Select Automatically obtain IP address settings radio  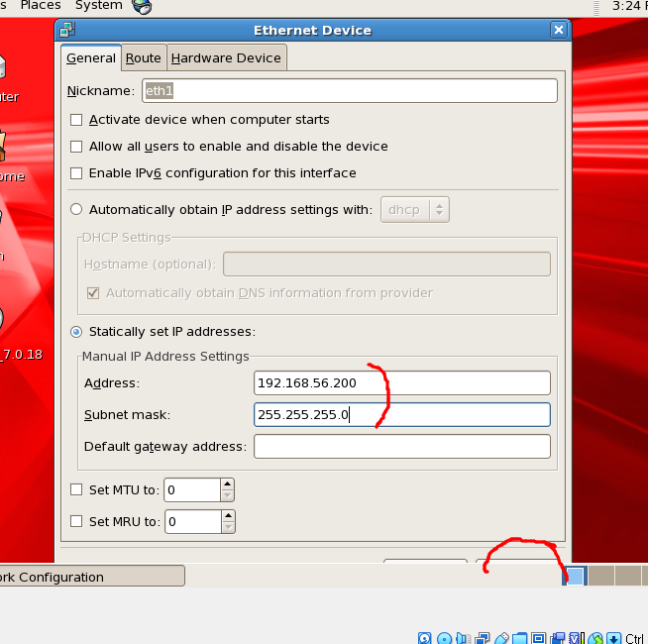[x=76, y=209]
